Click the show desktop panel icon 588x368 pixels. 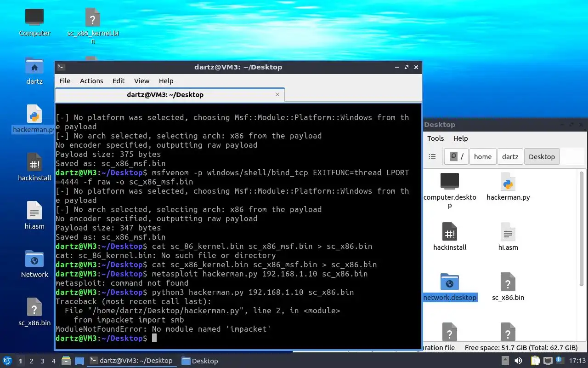click(x=79, y=361)
